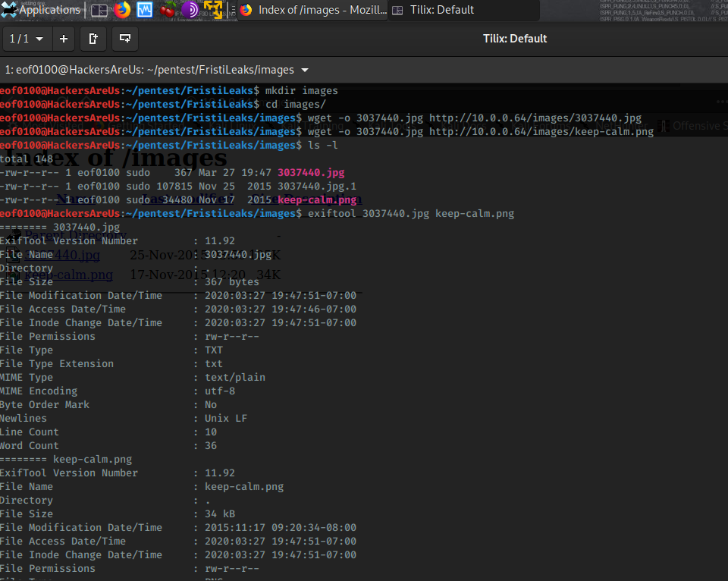Image resolution: width=728 pixels, height=581 pixels.
Task: Open Tor Browser from the purple onion icon
Action: [x=190, y=10]
